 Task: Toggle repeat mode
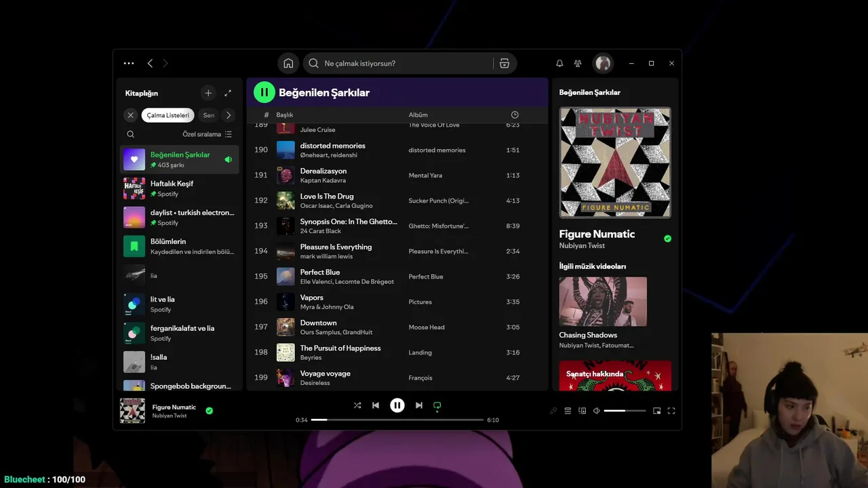437,405
